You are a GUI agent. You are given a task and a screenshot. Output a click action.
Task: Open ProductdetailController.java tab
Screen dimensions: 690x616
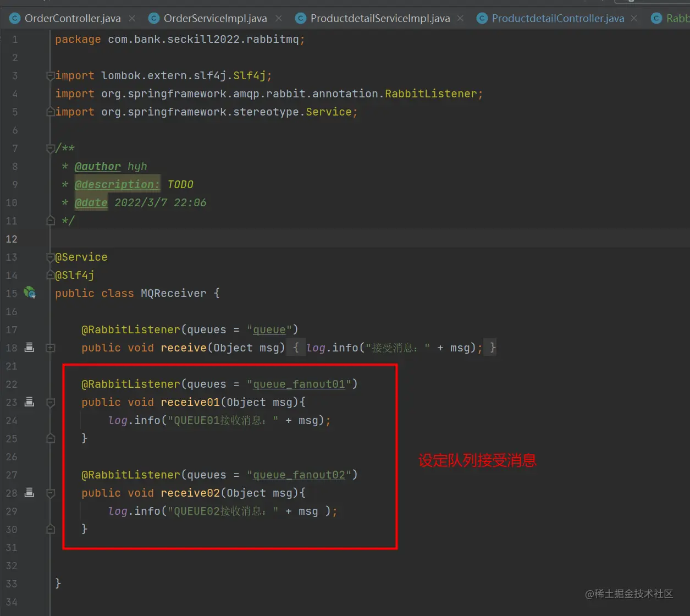coord(558,18)
